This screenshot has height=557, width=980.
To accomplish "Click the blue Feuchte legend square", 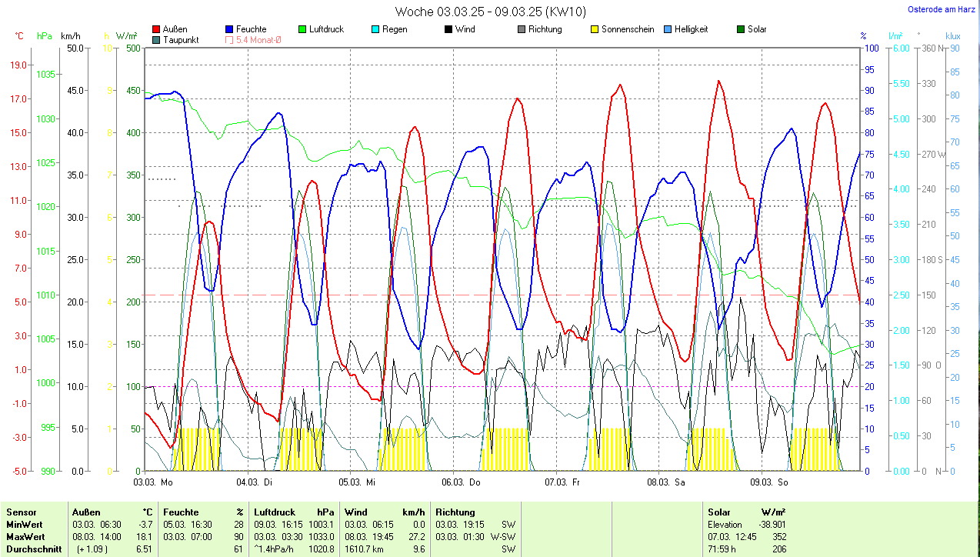I will coord(229,29).
